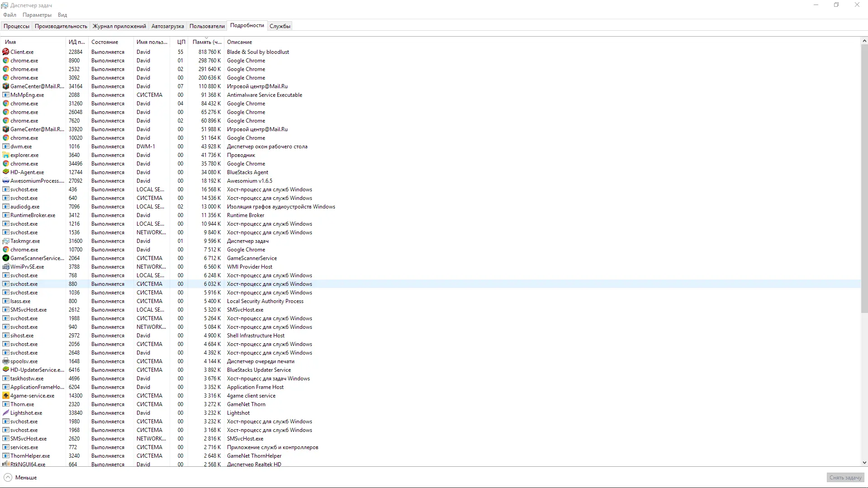
Task: Click the taskhostw.exe icon
Action: pos(6,379)
